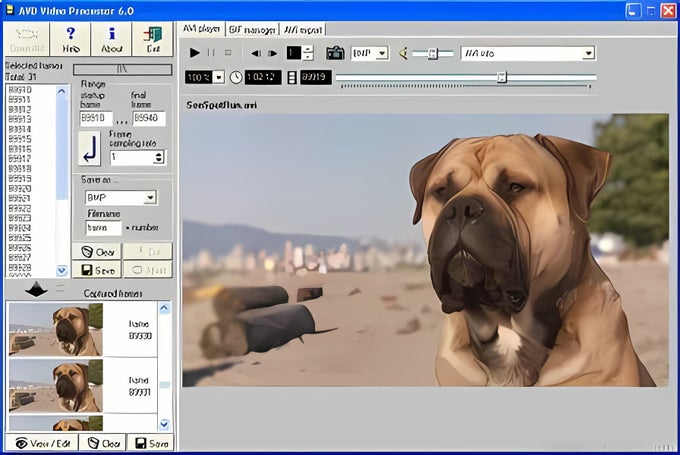680x455 pixels.
Task: Open the AVI info dropdown
Action: [588, 53]
